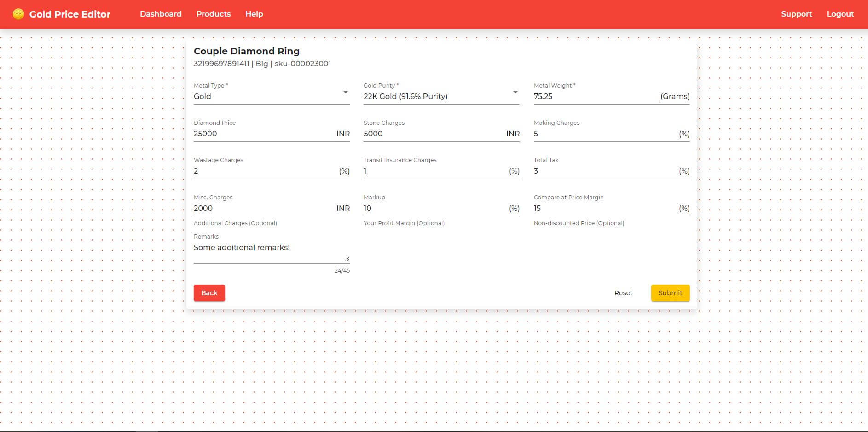
Task: Click the Gold Purity field label
Action: 381,85
